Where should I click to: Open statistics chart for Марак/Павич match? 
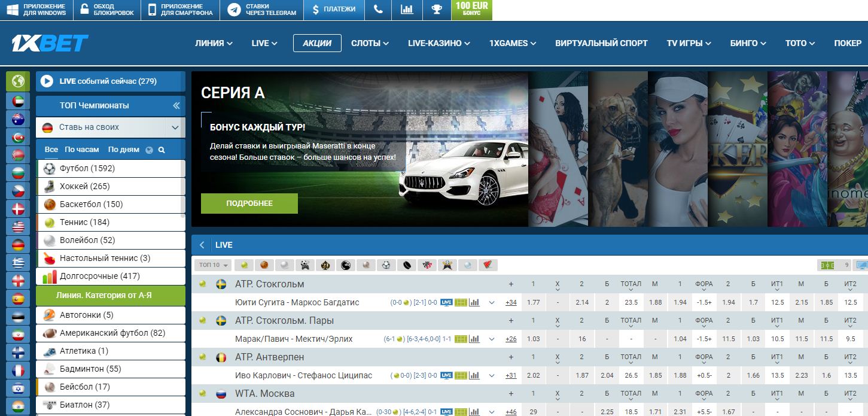point(474,339)
